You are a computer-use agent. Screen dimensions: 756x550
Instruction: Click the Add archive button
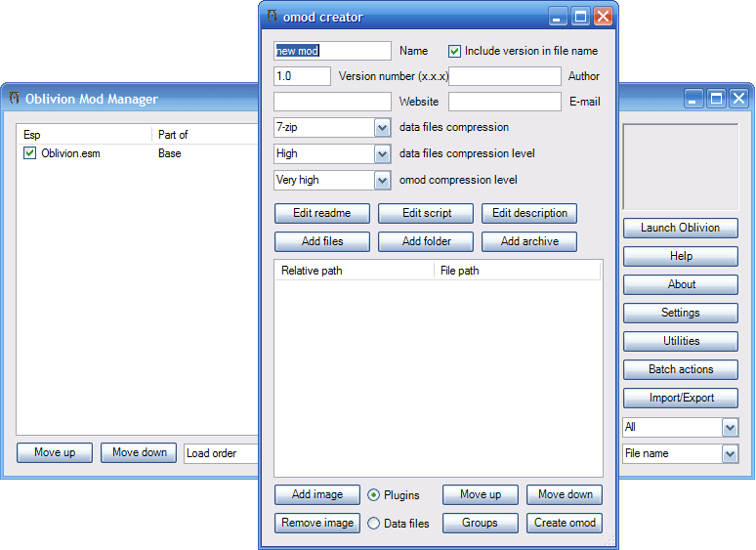(529, 241)
